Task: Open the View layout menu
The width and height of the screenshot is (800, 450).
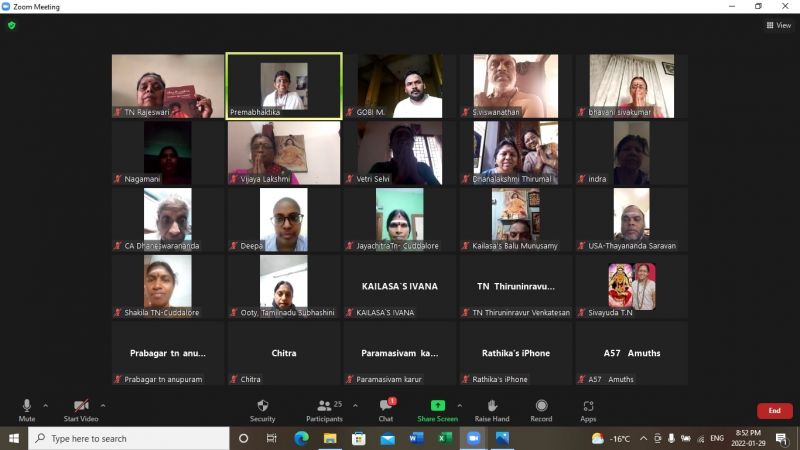Action: 779,25
